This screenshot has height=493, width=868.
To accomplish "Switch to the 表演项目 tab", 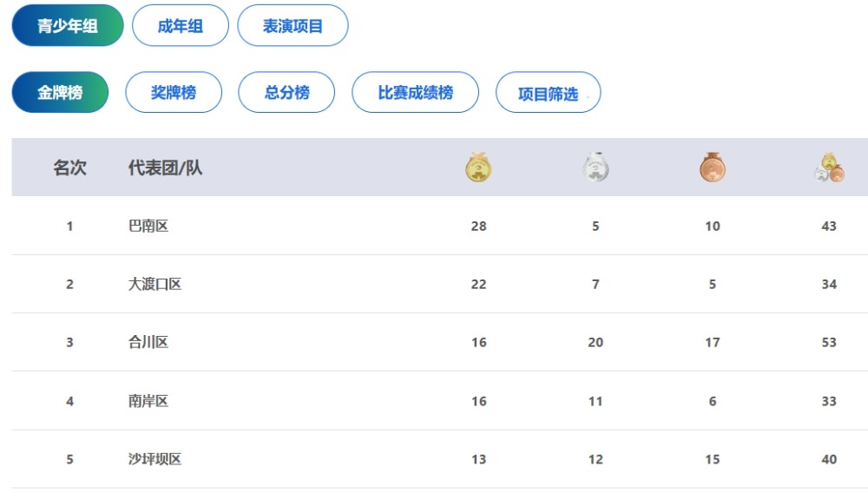I will (x=293, y=25).
